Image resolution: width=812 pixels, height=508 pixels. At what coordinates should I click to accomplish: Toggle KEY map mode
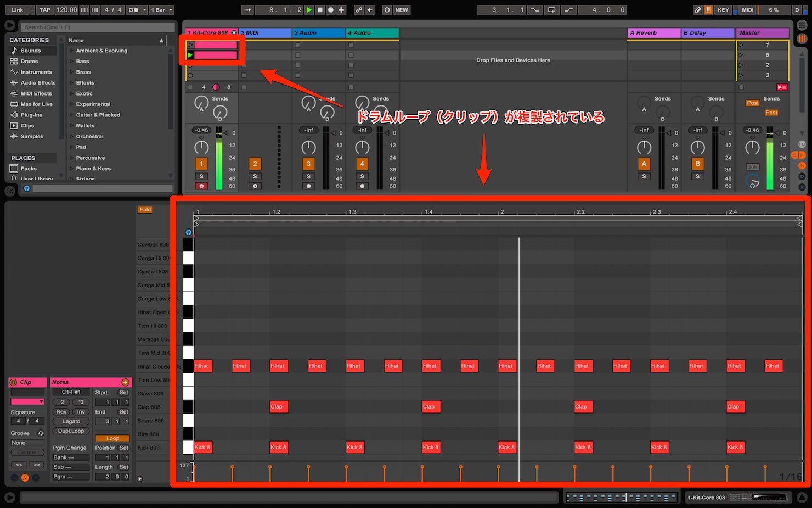tap(724, 10)
